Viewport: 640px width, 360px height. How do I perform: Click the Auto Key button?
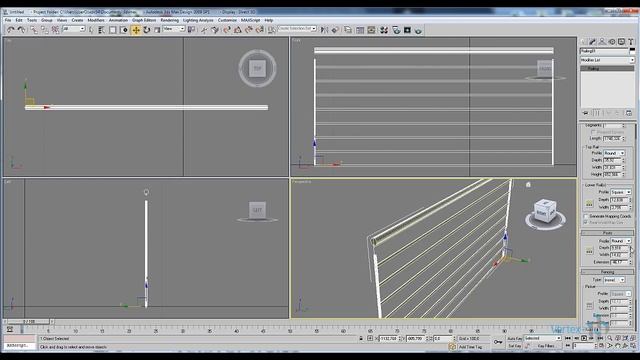pyautogui.click(x=514, y=338)
